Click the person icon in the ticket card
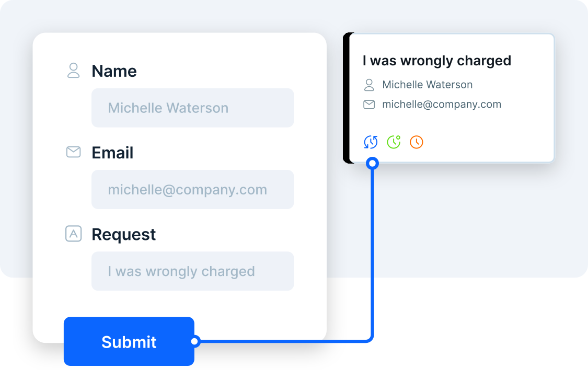The height and width of the screenshot is (392, 588). (x=369, y=85)
